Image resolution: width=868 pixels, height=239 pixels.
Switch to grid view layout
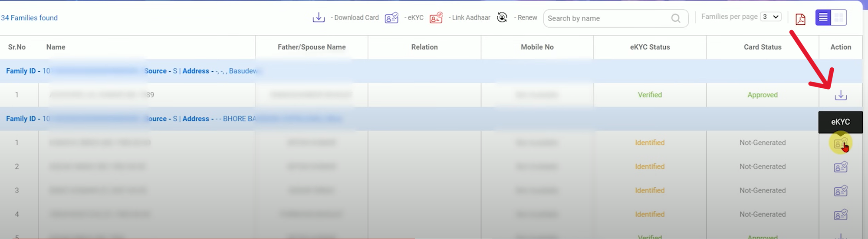point(839,17)
